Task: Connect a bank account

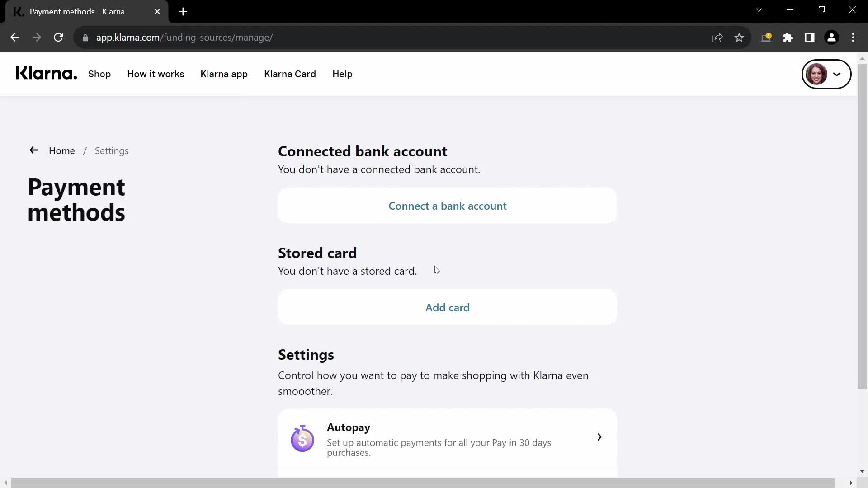Action: pos(447,206)
